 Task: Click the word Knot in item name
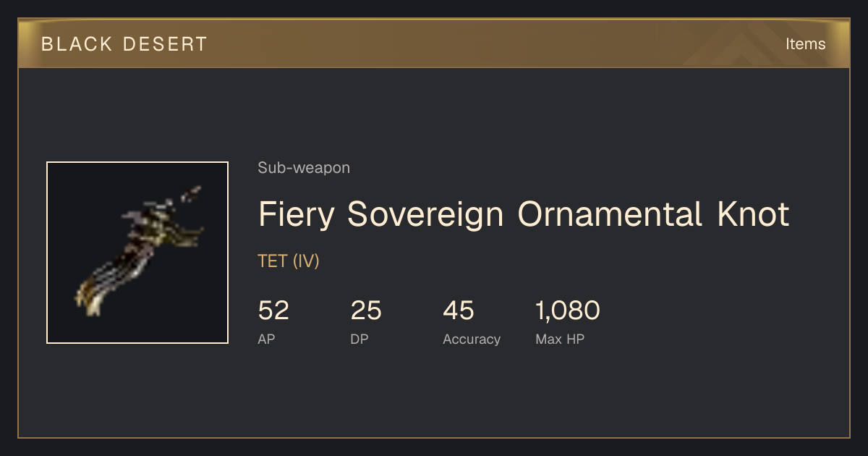(x=753, y=214)
